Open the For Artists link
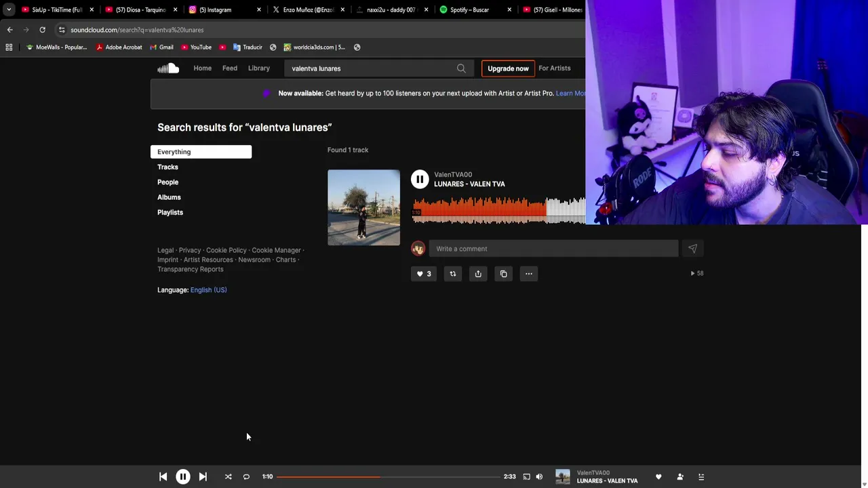The height and width of the screenshot is (488, 868). pyautogui.click(x=554, y=68)
